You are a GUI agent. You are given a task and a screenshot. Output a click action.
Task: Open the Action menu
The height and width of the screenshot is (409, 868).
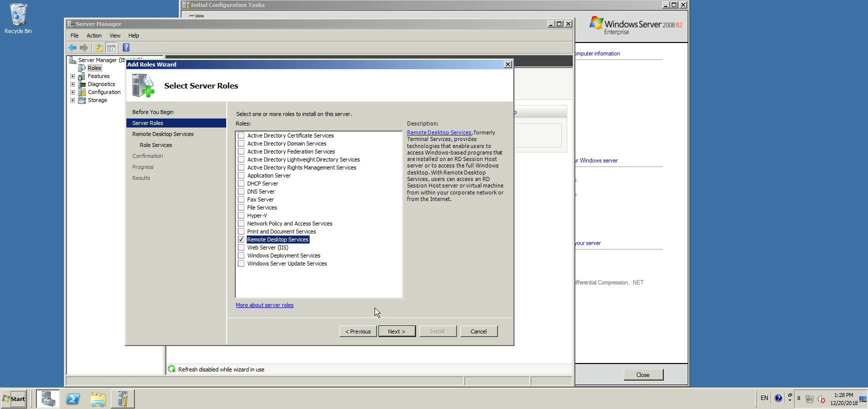point(94,35)
